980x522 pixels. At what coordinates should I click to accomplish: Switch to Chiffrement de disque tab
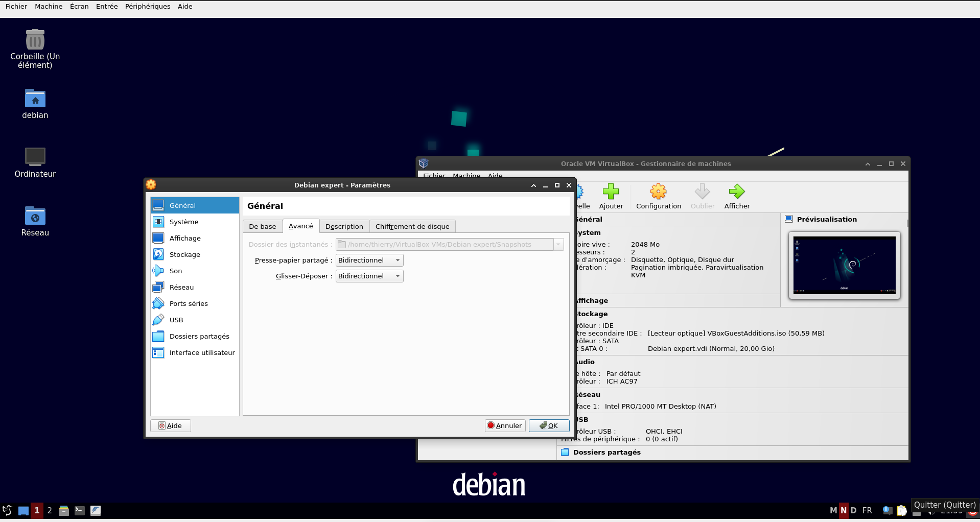click(x=412, y=226)
